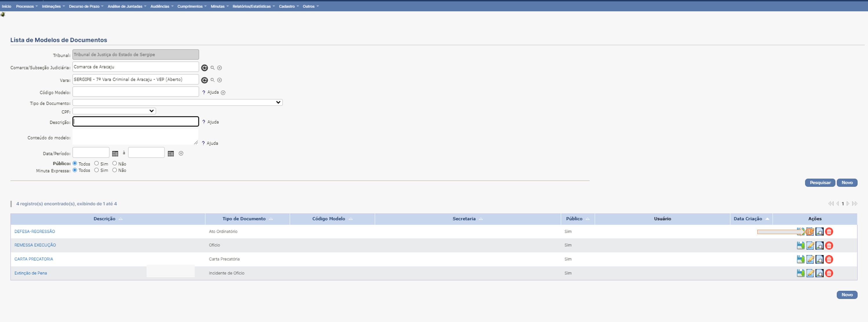Open the Tipo de Documento dropdown
Viewport: 868px width, 322px height.
pos(177,102)
